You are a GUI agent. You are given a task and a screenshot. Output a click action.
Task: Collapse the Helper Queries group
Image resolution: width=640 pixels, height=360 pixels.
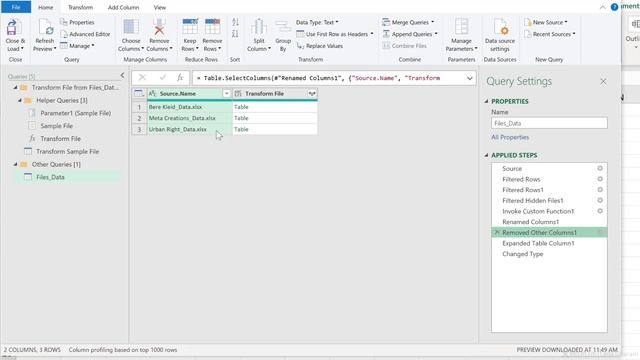coord(19,100)
